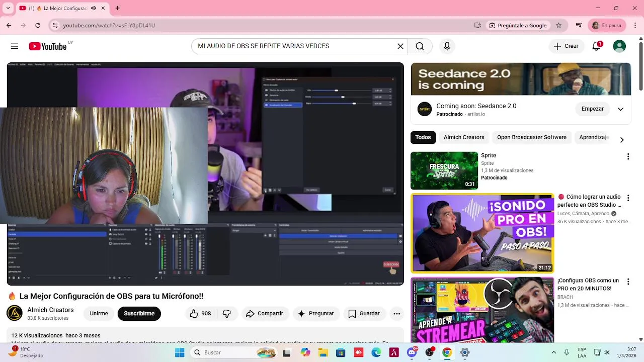Image resolution: width=644 pixels, height=362 pixels.
Task: Click the Windows taskbar Buscar search box
Action: tap(234, 352)
